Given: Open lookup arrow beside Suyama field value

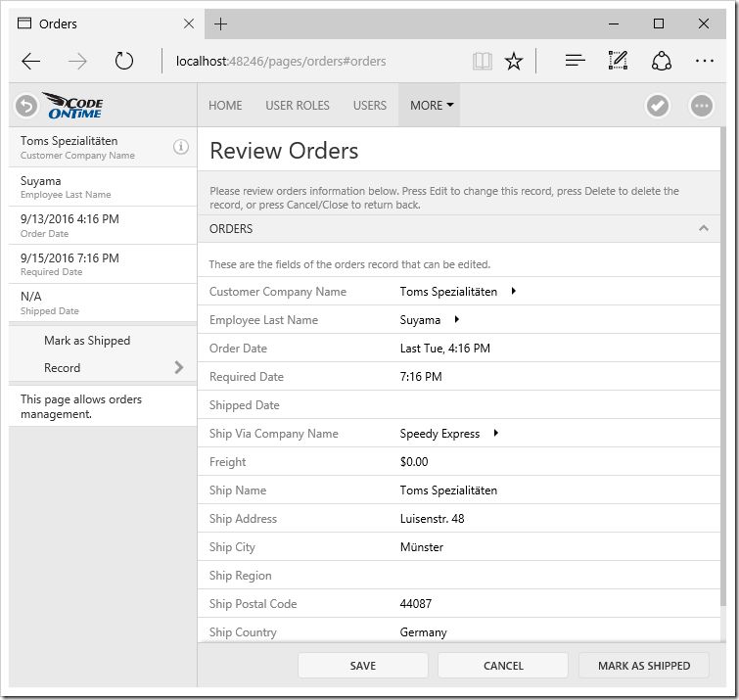Looking at the screenshot, I should pos(457,319).
